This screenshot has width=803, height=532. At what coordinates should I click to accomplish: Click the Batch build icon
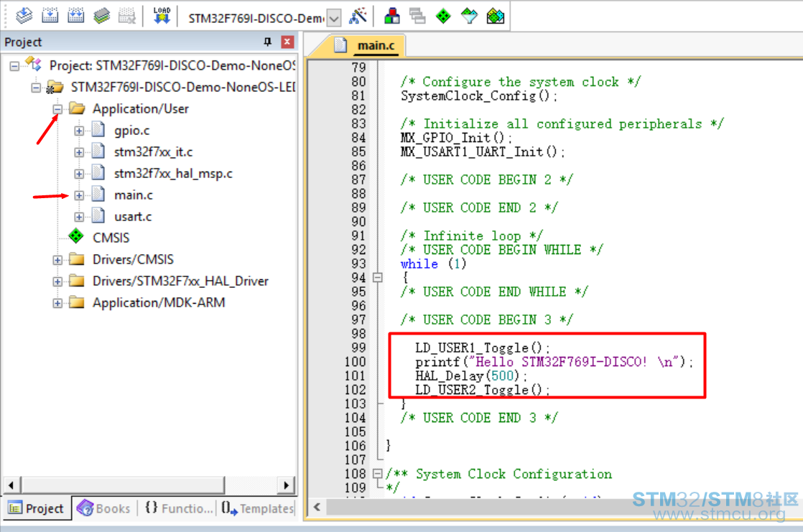point(101,16)
